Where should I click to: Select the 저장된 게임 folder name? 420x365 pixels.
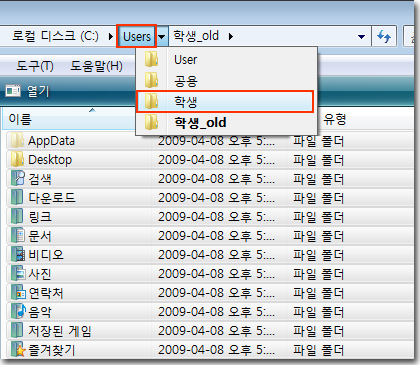point(60,331)
